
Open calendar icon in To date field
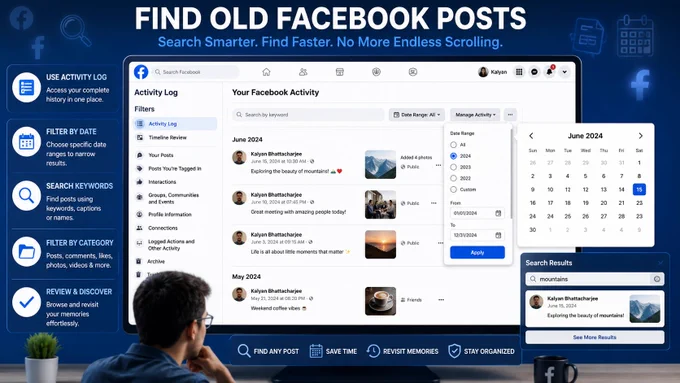[x=498, y=235]
